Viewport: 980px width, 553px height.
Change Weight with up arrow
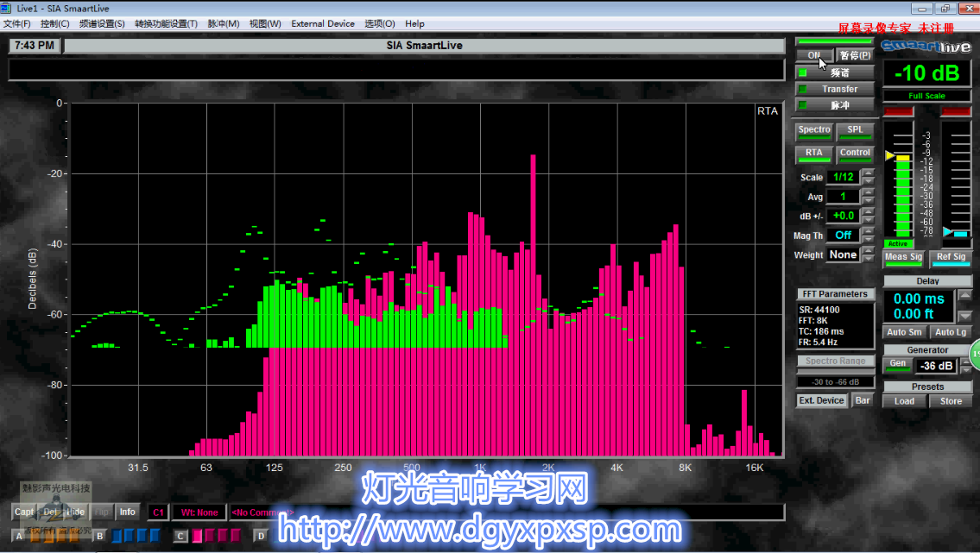tap(868, 250)
